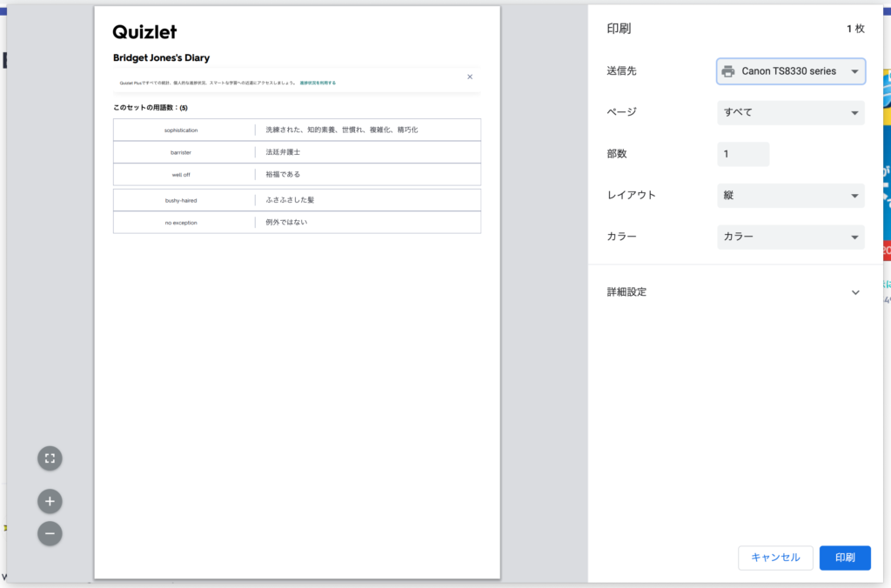This screenshot has width=891, height=588.
Task: Click the 印刷 dialog heading
Action: pos(619,29)
